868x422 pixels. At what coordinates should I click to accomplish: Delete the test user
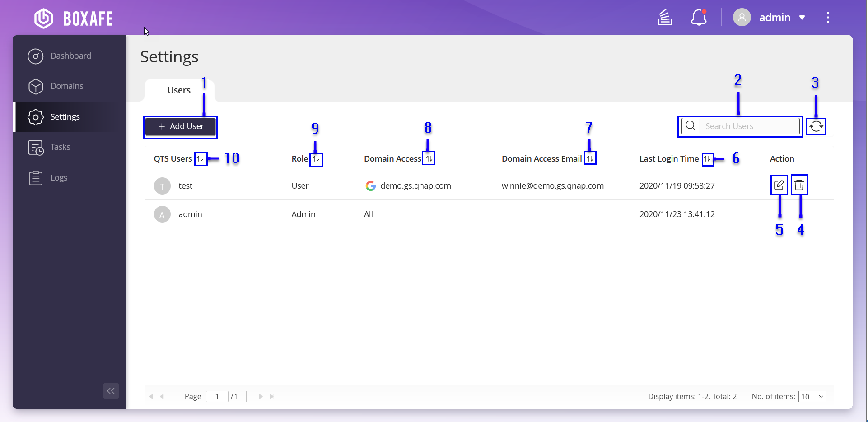point(799,185)
